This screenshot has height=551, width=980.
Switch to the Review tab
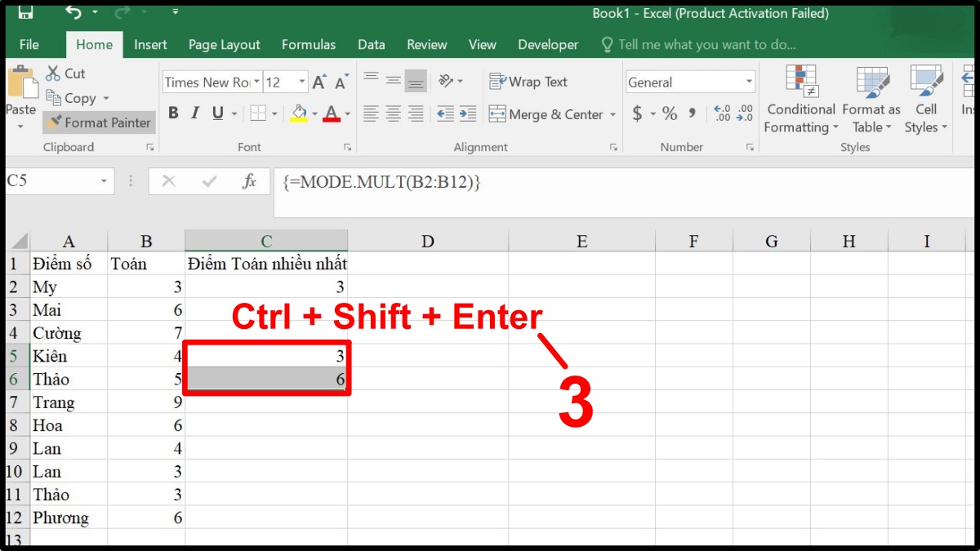click(x=427, y=45)
